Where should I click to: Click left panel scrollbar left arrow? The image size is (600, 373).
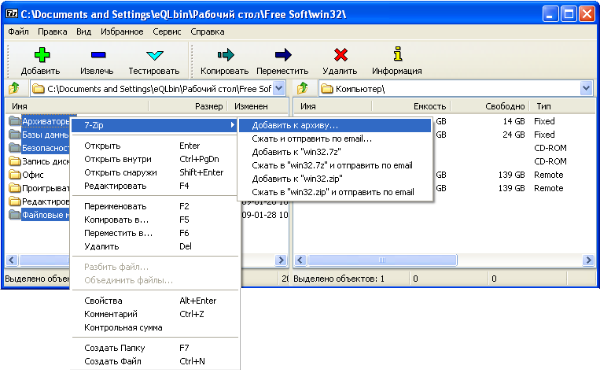11,260
